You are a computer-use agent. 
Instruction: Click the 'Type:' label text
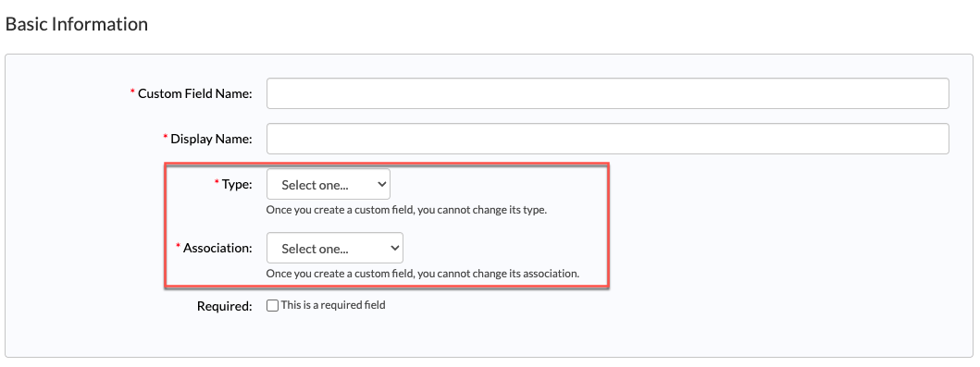(x=237, y=184)
